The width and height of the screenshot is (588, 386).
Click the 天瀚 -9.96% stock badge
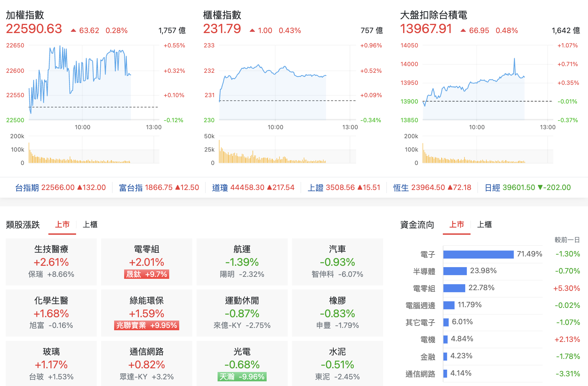(x=242, y=377)
